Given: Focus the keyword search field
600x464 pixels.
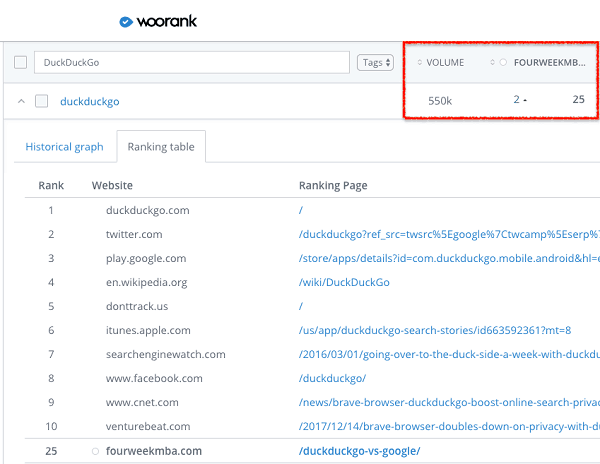Looking at the screenshot, I should [190, 62].
